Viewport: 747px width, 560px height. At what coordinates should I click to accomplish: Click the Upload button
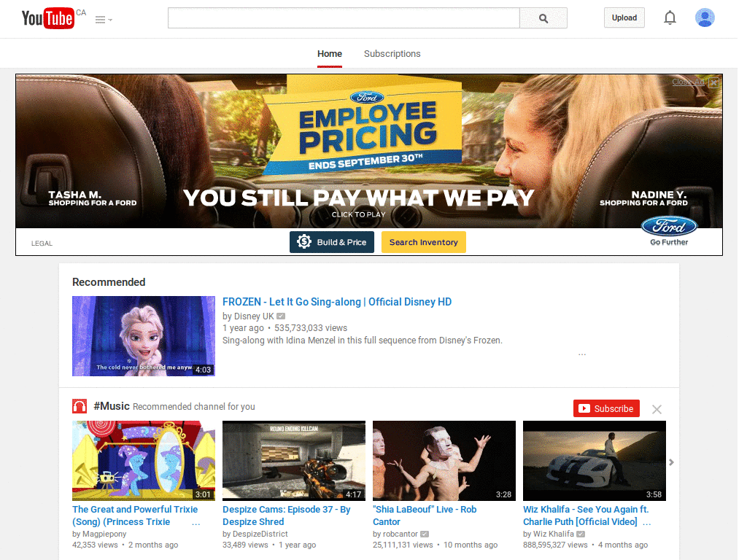(x=624, y=17)
